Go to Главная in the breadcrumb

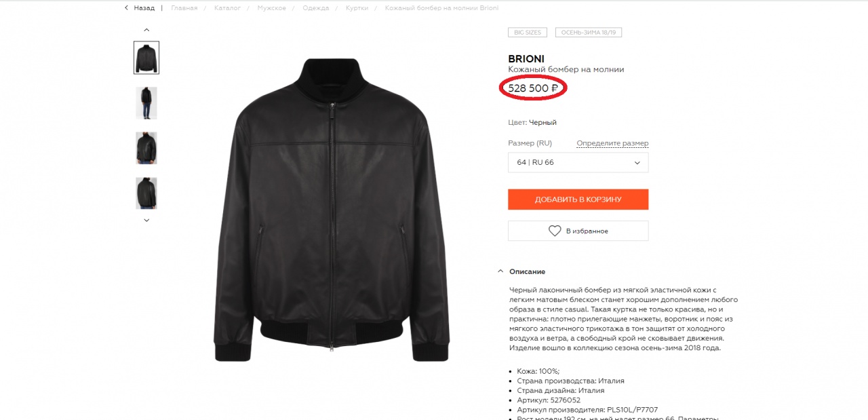point(184,8)
